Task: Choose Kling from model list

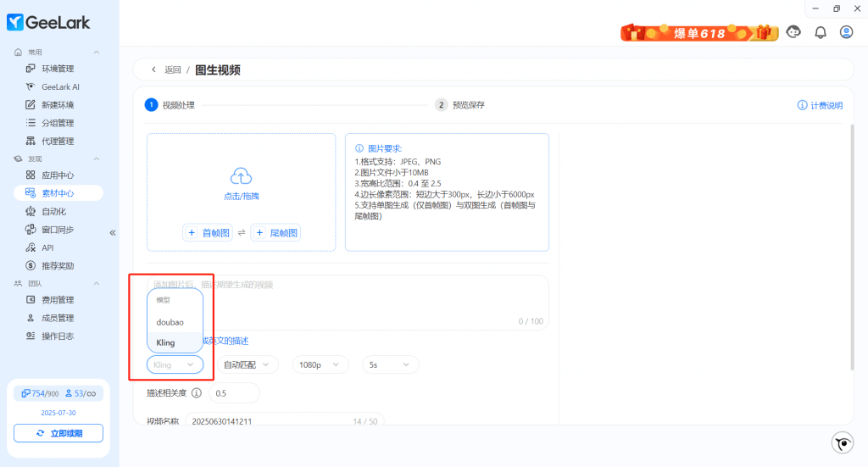Action: [x=166, y=342]
